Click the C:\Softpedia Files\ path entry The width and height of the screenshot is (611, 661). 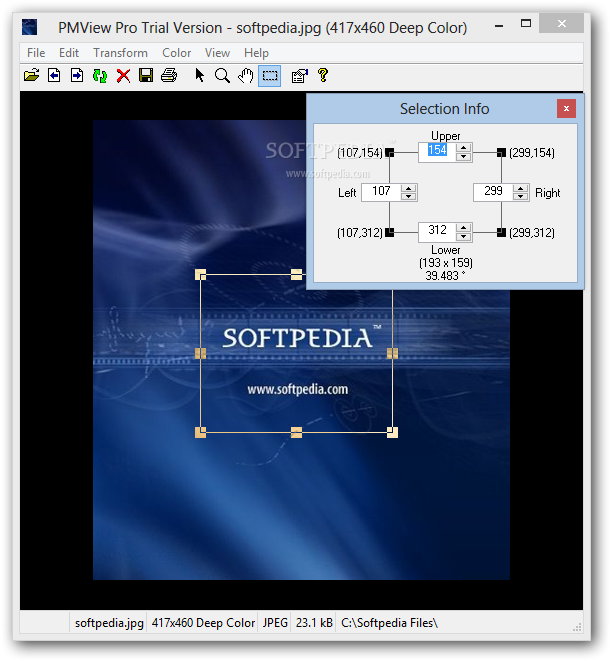pos(390,623)
